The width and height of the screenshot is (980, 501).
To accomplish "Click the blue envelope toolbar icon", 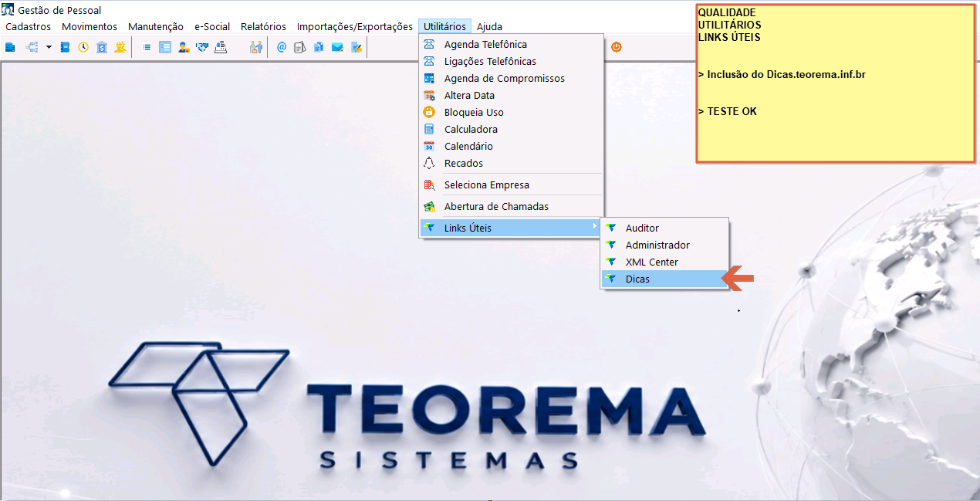I will [337, 47].
